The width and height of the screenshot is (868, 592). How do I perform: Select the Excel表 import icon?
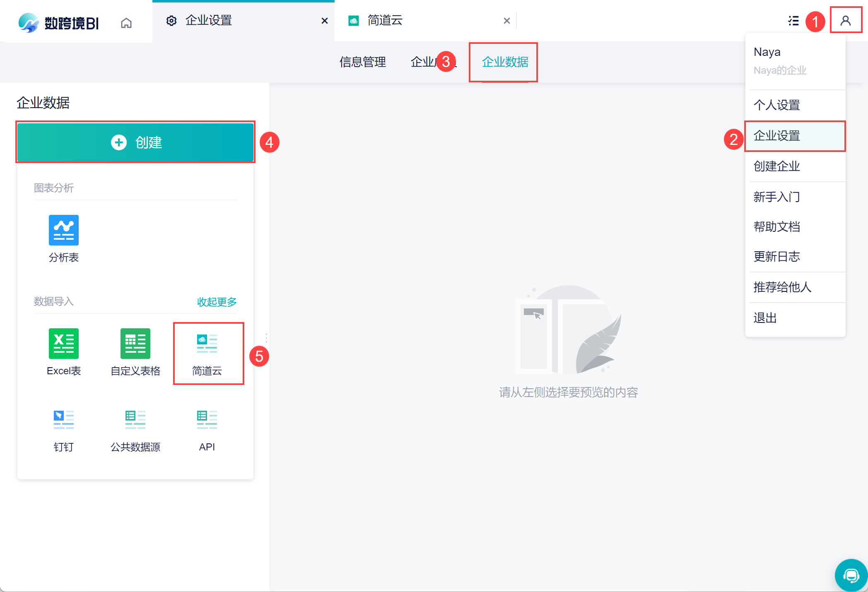coord(63,344)
